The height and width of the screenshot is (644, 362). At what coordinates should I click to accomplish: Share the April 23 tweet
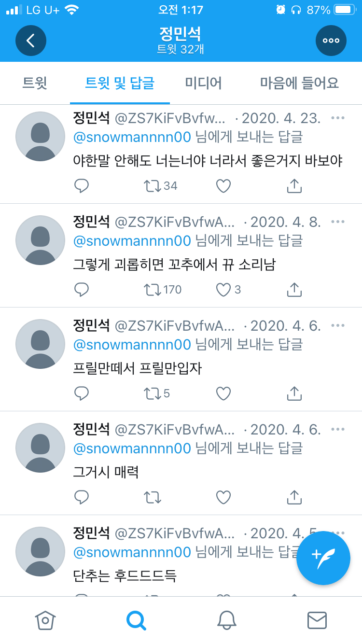pyautogui.click(x=294, y=186)
